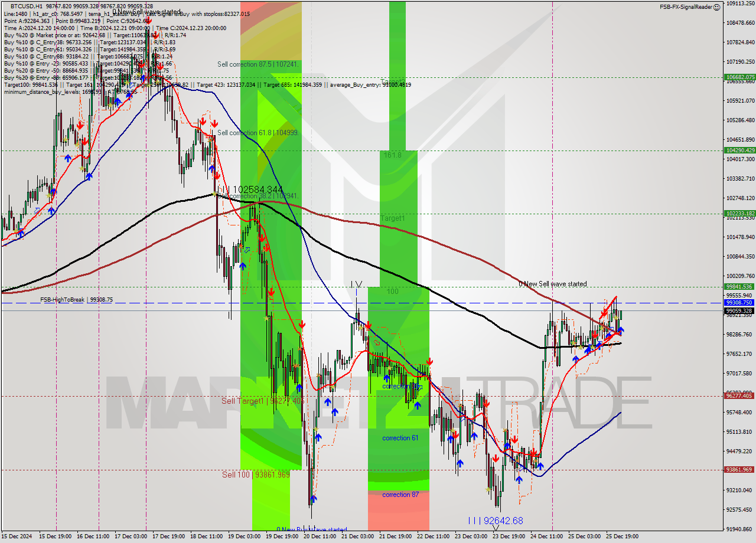Click 18 Dec 11:00 on the time axis
The height and width of the screenshot is (543, 756).
[x=208, y=537]
